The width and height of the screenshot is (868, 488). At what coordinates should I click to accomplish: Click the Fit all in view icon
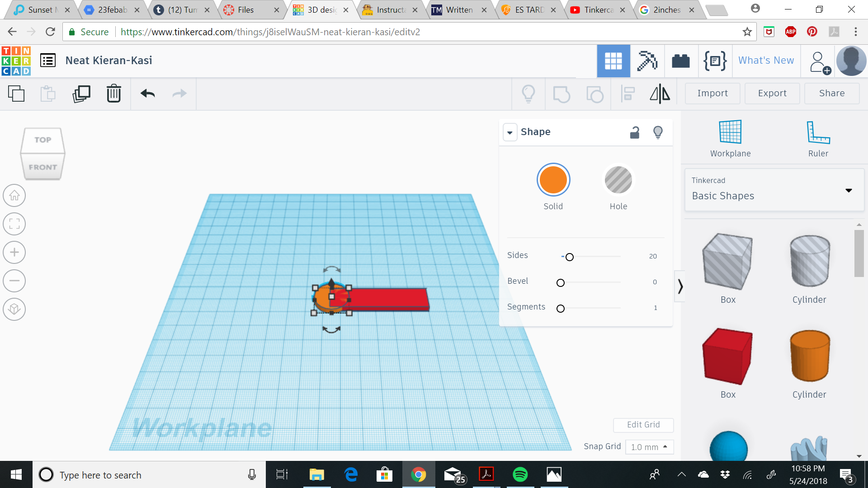(14, 224)
